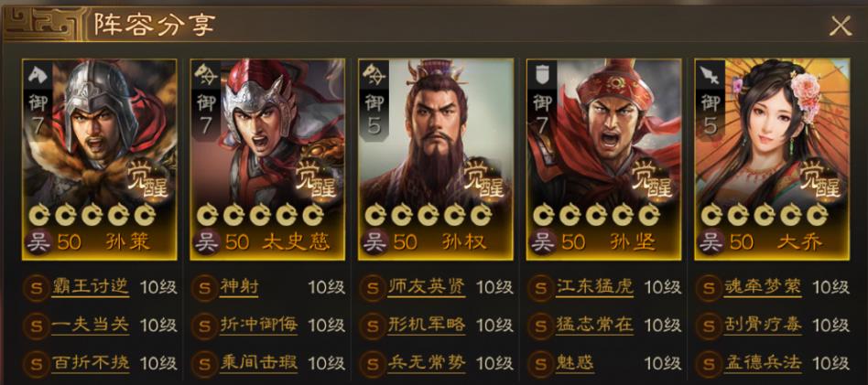Image resolution: width=868 pixels, height=385 pixels.
Task: Select the 孙策 general portrait
Action: (100, 159)
